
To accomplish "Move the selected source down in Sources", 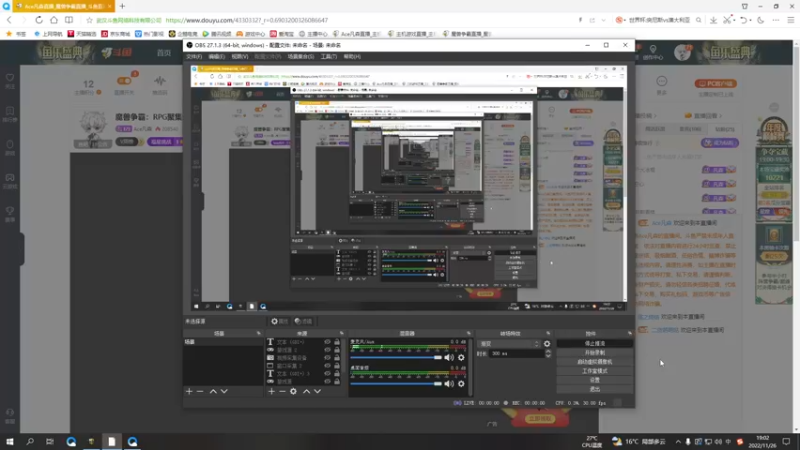I will click(317, 391).
